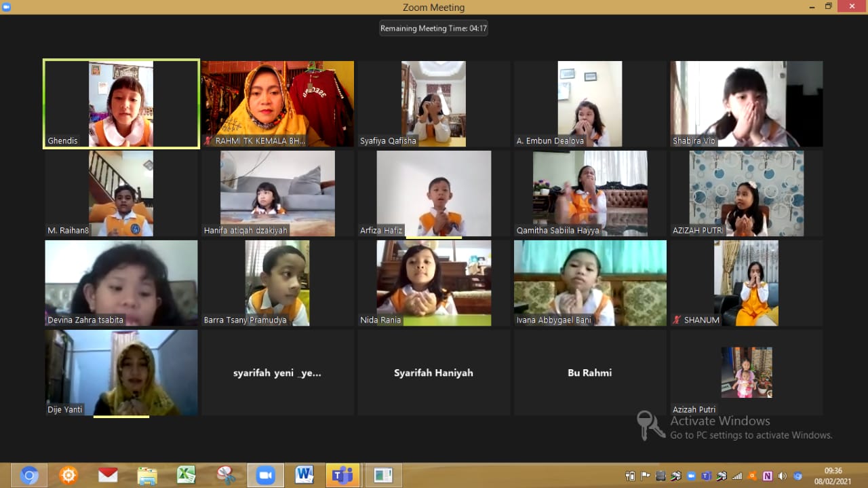Open the taskbar clock and date
Image resolution: width=868 pixels, height=488 pixels.
pos(833,475)
